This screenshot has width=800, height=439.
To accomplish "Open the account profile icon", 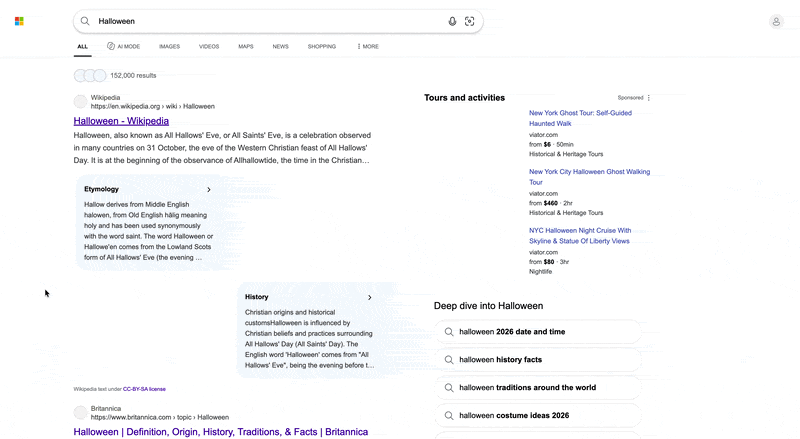I will coord(776,21).
